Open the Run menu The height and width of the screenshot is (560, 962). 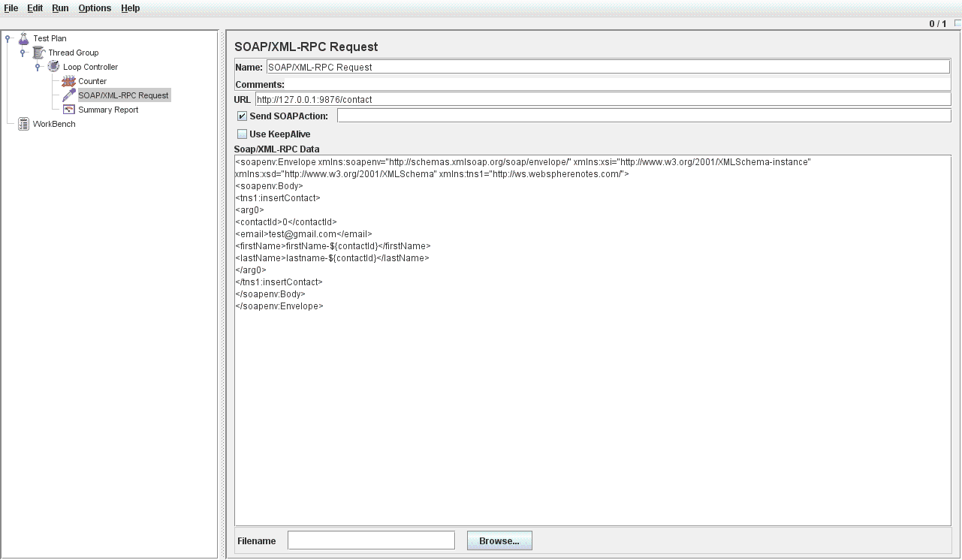59,8
